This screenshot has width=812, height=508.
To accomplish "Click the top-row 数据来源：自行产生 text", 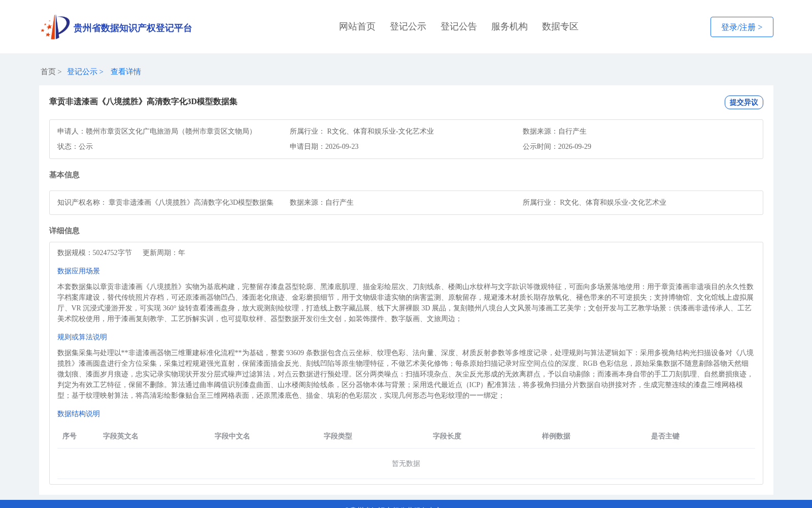I will [555, 132].
